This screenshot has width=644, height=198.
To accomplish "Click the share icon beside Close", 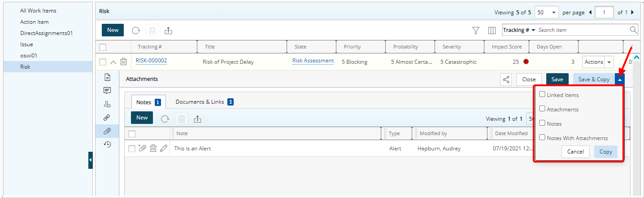I will [x=506, y=79].
